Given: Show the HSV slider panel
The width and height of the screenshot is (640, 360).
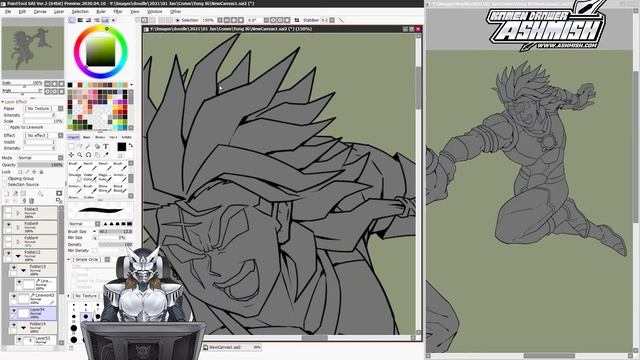Looking at the screenshot, I should (x=88, y=20).
